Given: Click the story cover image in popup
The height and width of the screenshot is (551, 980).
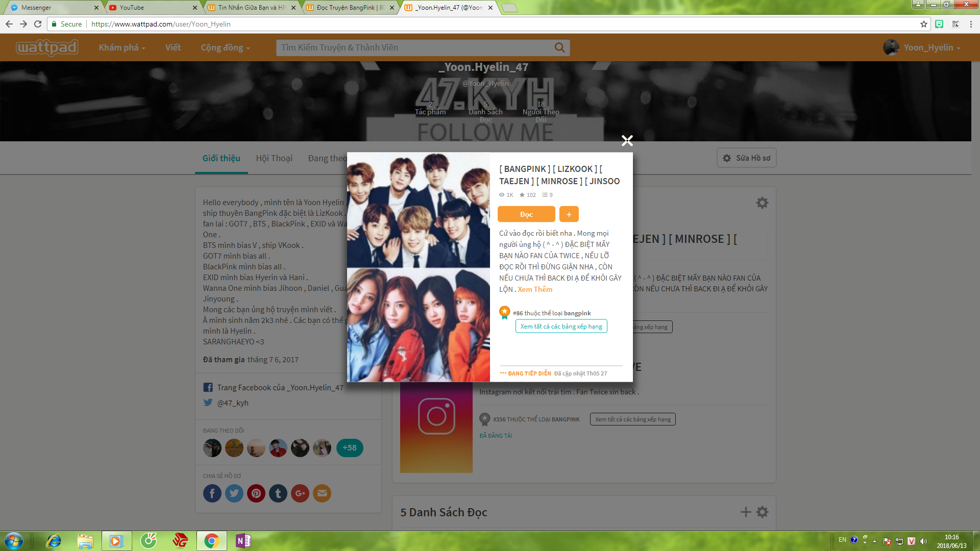Looking at the screenshot, I should (x=419, y=267).
